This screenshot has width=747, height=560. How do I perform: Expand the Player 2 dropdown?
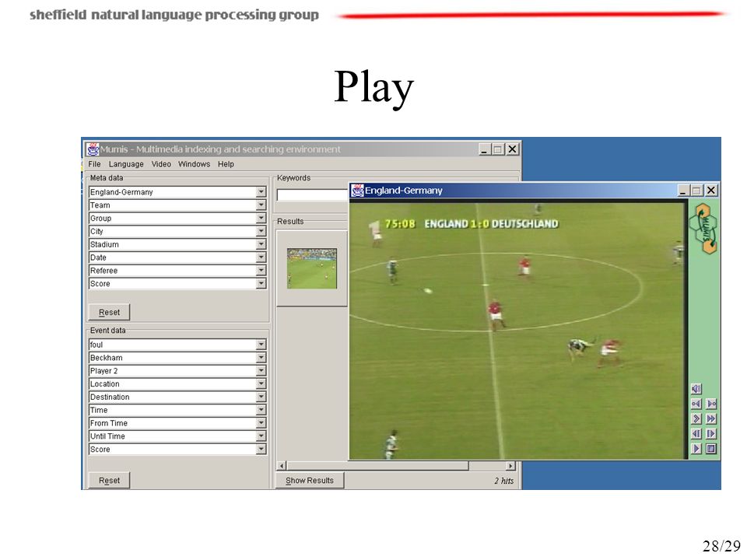(x=261, y=370)
